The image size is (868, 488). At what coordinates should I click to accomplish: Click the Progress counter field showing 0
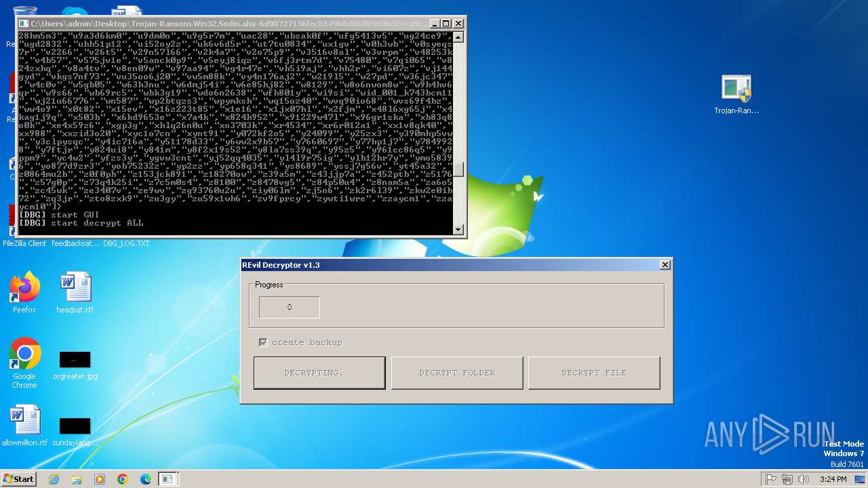290,307
